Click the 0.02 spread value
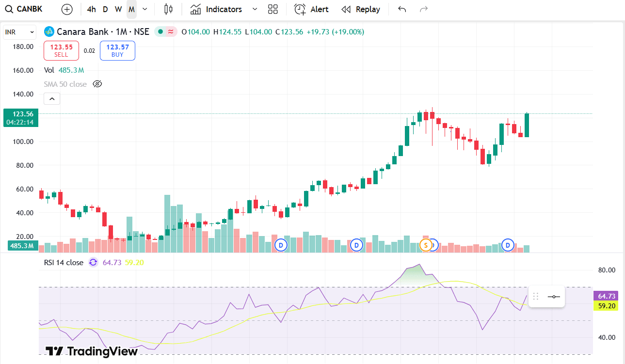 89,50
